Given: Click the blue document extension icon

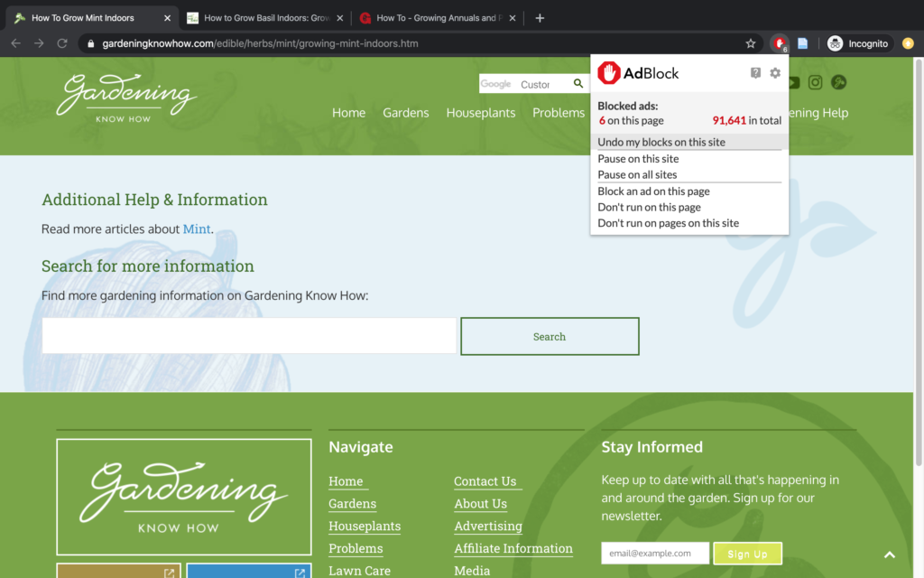Looking at the screenshot, I should point(802,43).
